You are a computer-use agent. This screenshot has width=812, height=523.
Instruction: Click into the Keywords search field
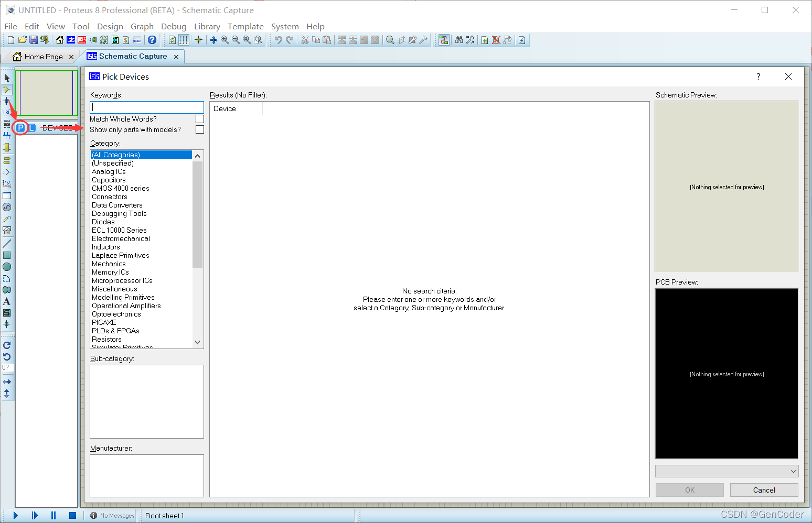click(147, 107)
